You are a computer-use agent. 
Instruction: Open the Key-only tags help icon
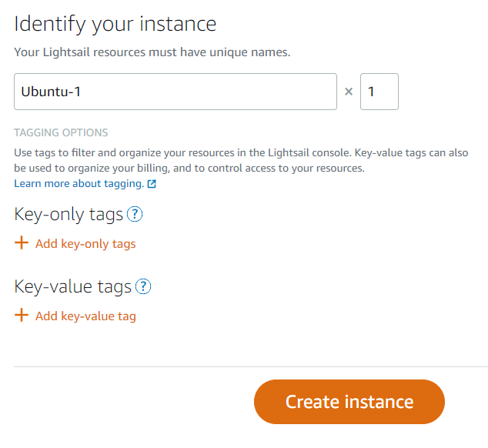[x=135, y=214]
